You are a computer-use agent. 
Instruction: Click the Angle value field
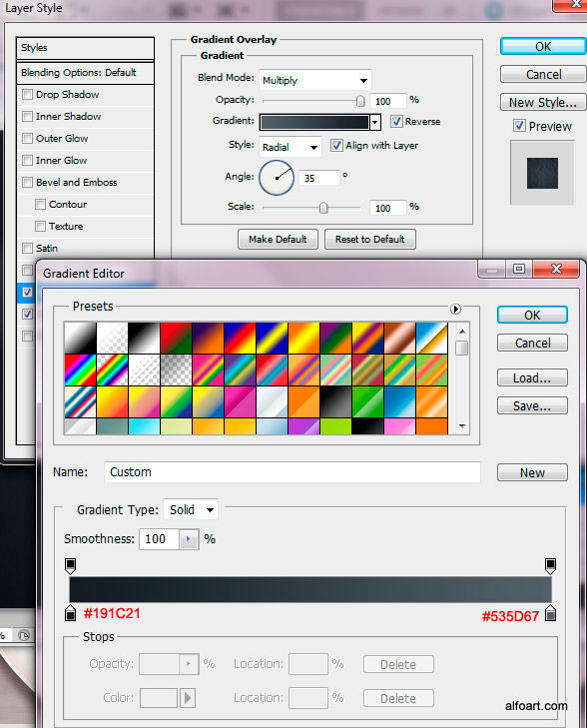point(319,178)
